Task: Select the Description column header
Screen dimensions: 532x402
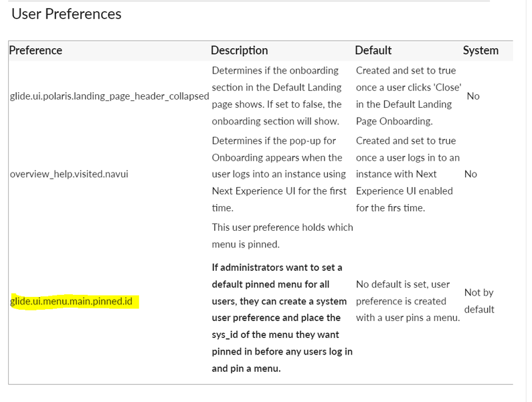Action: (239, 51)
